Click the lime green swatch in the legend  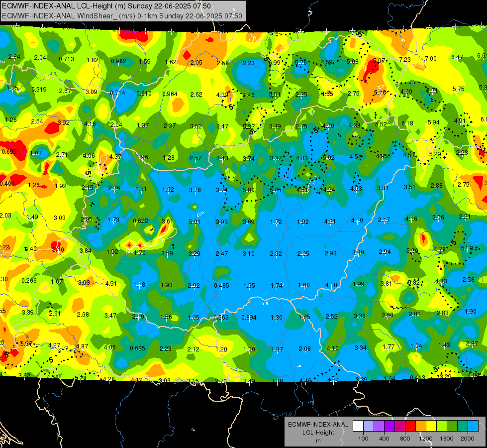[442, 426]
